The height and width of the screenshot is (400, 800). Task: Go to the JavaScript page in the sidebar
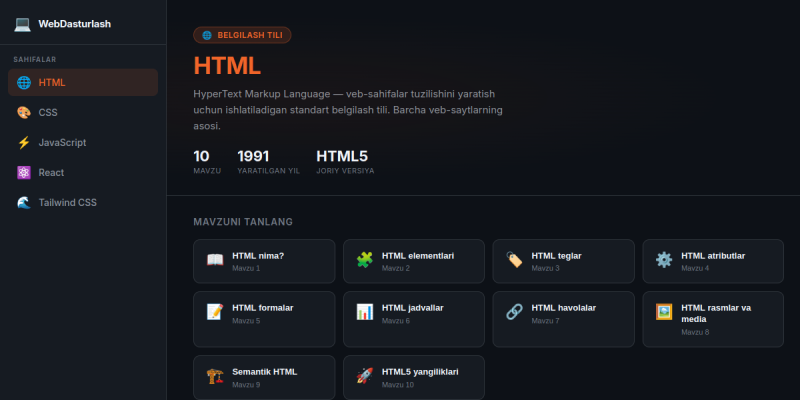[x=83, y=143]
